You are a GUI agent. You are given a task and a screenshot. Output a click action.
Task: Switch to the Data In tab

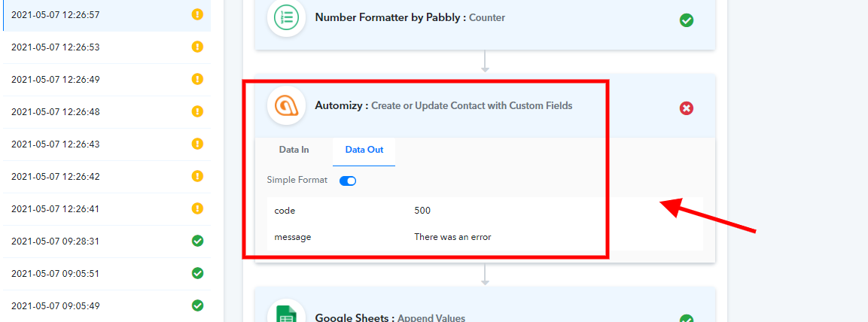pos(294,150)
